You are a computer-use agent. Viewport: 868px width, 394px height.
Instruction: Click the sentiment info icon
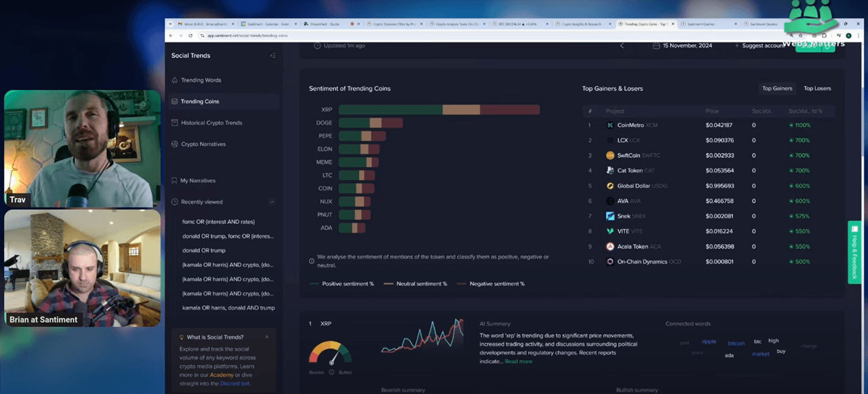coord(312,261)
